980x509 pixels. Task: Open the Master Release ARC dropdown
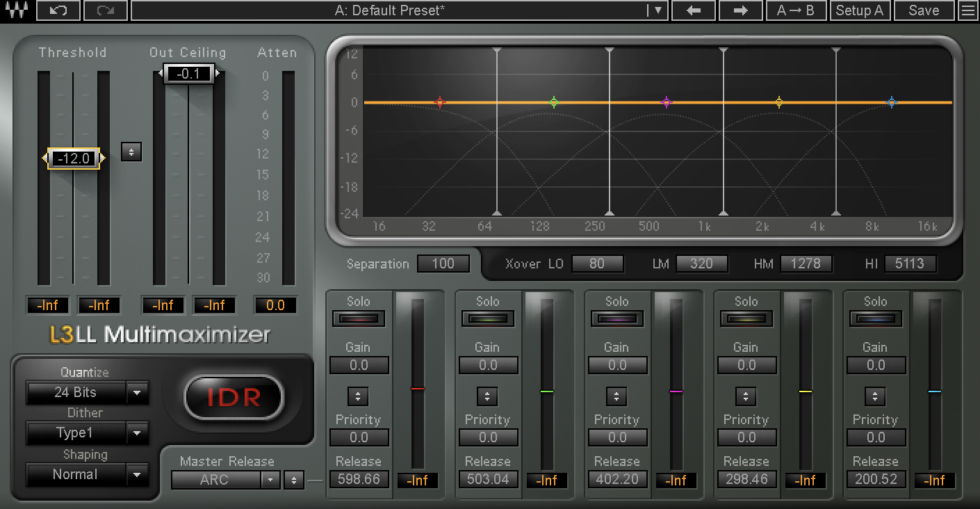click(x=226, y=480)
